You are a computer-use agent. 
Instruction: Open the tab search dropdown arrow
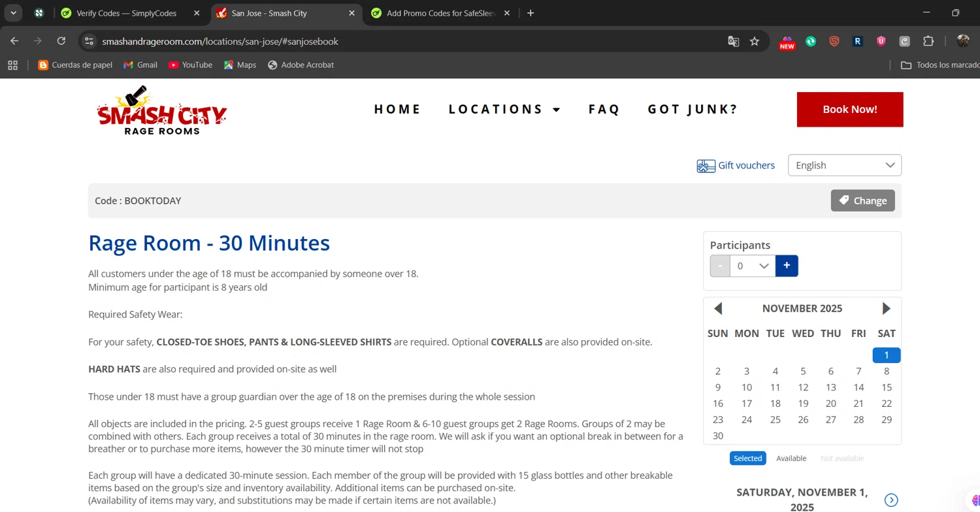pos(13,13)
